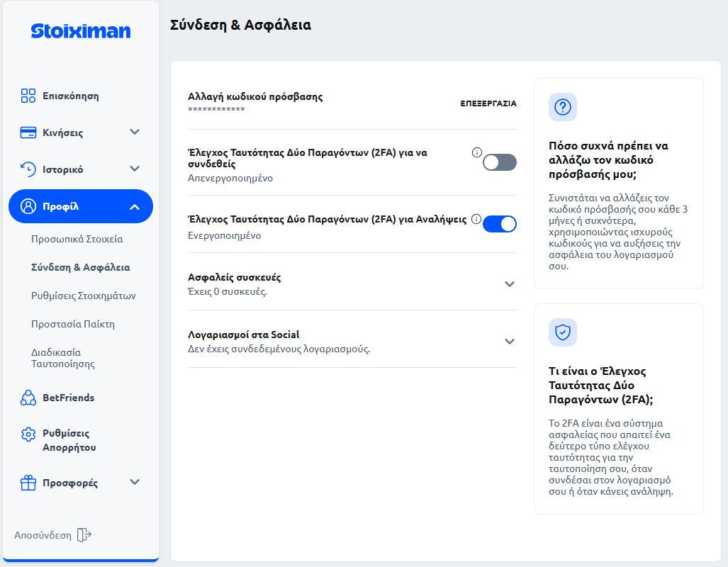The image size is (728, 567).
Task: Open Προσωπικά Στοιχεία submenu item
Action: point(77,239)
